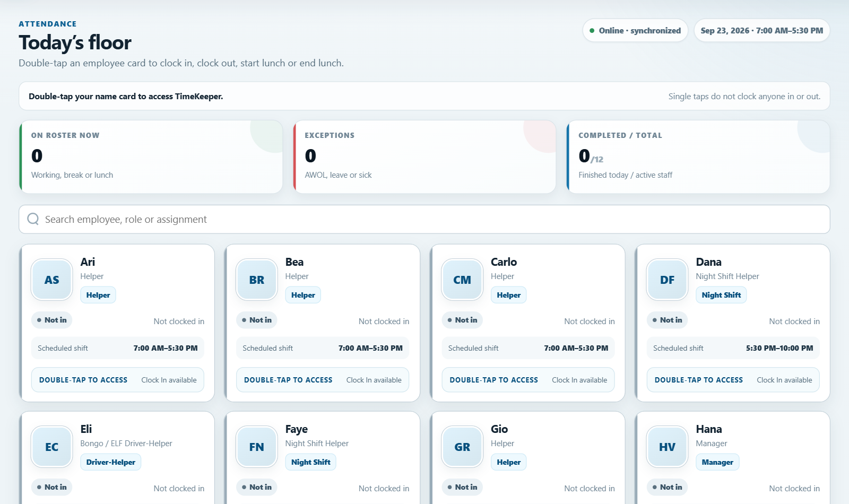849x504 pixels.
Task: Tap Bea's Double-tap to access button
Action: click(x=323, y=380)
